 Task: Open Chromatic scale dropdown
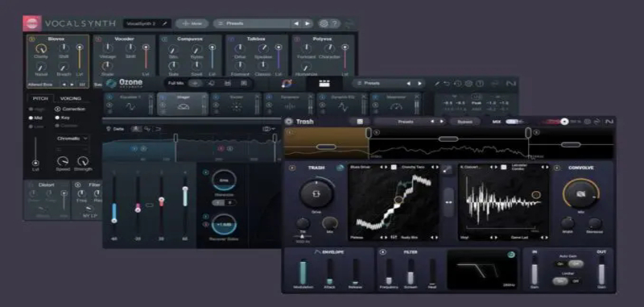pos(72,139)
